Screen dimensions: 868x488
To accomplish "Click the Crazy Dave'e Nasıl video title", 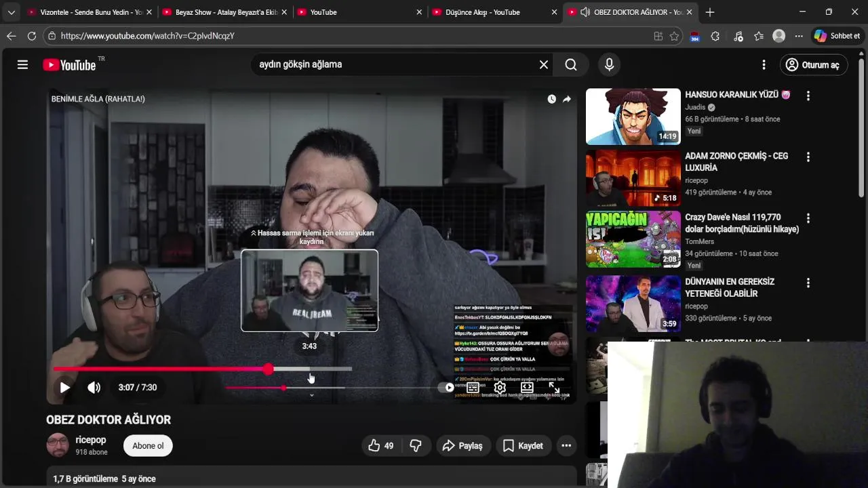I will [742, 224].
